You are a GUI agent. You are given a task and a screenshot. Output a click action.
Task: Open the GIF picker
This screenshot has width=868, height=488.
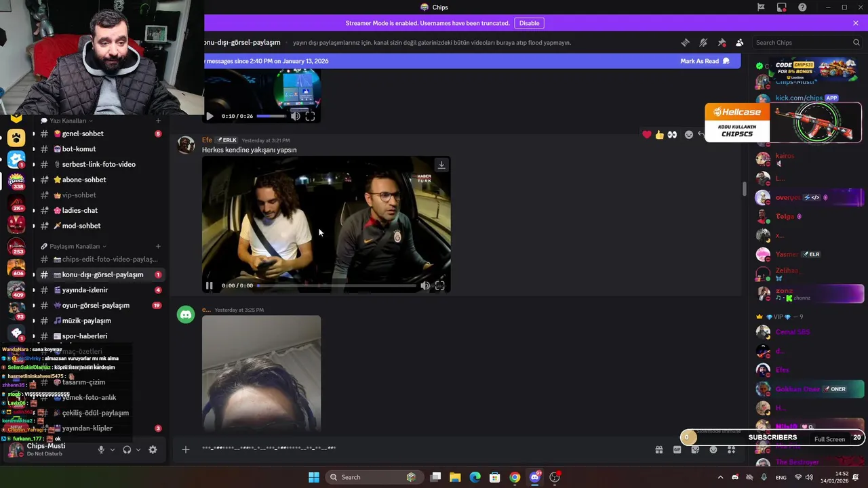[677, 449]
